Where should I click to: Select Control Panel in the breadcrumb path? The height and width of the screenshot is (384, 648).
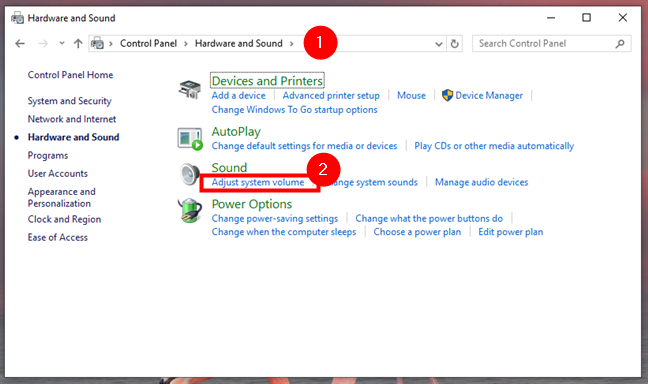point(148,43)
